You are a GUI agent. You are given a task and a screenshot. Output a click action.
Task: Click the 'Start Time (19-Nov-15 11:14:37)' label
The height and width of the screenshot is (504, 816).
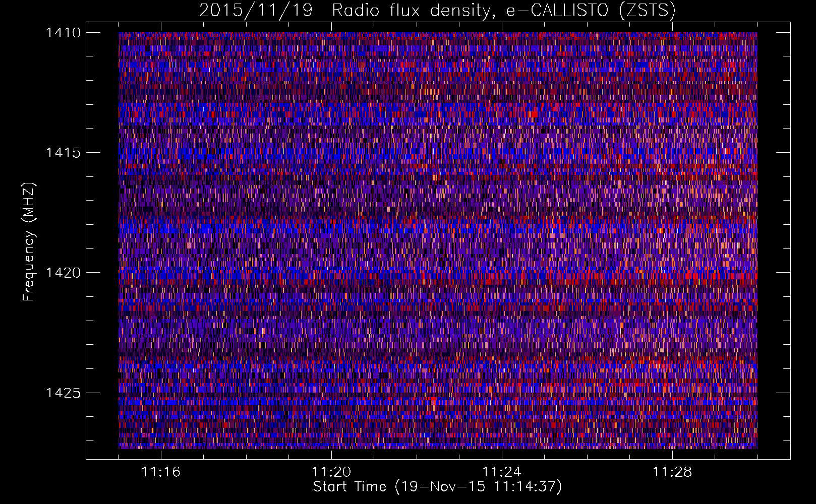[x=437, y=487]
